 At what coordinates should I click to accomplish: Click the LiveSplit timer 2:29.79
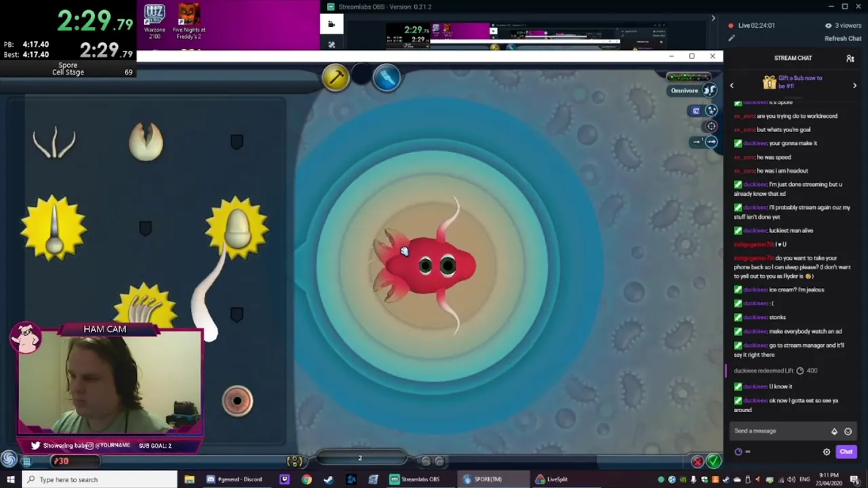point(95,20)
